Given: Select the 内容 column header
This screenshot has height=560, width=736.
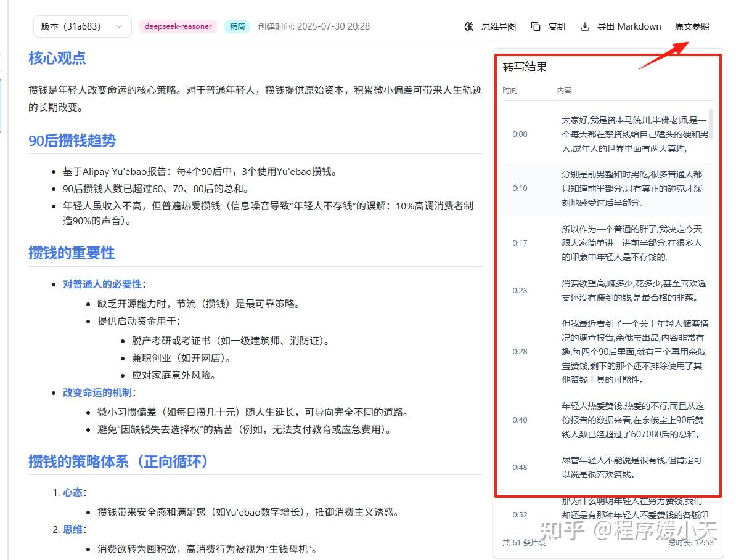Looking at the screenshot, I should 565,90.
